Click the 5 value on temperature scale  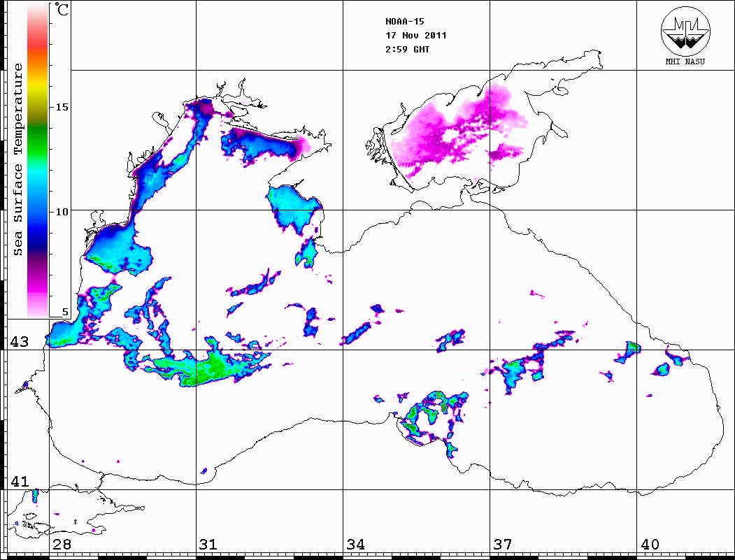(x=65, y=312)
